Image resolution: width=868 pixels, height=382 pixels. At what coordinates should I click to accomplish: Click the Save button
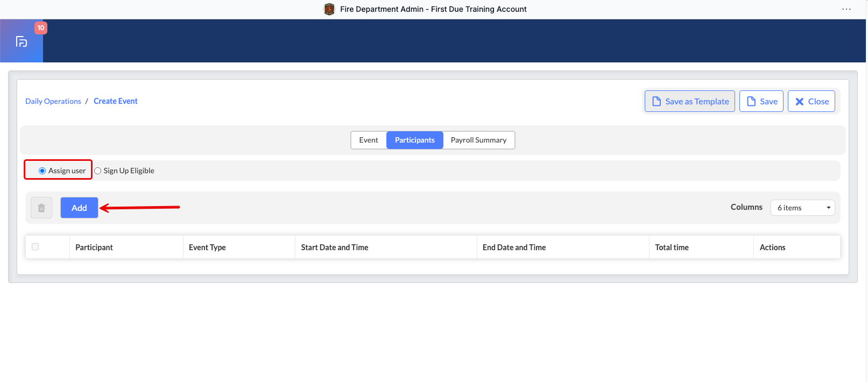761,101
